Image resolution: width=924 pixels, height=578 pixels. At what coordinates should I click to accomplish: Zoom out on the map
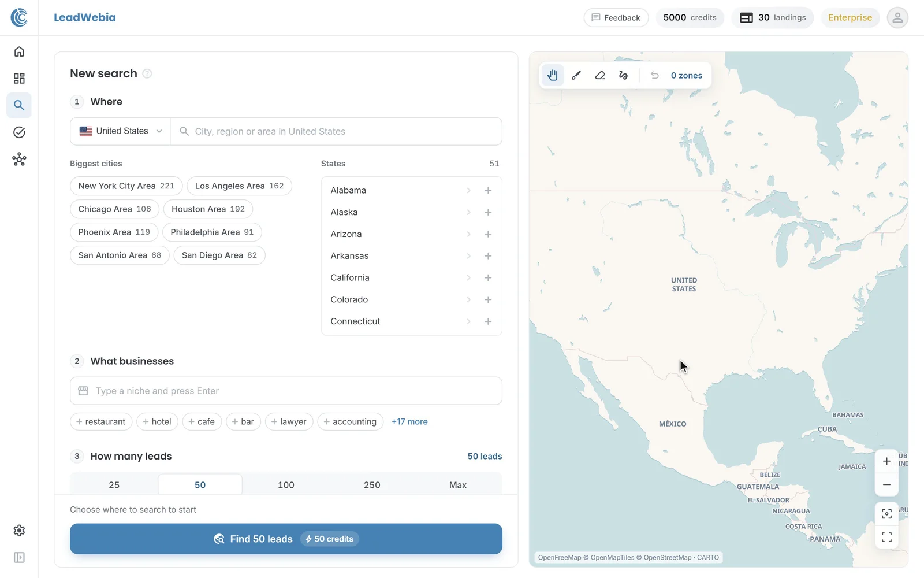(886, 484)
